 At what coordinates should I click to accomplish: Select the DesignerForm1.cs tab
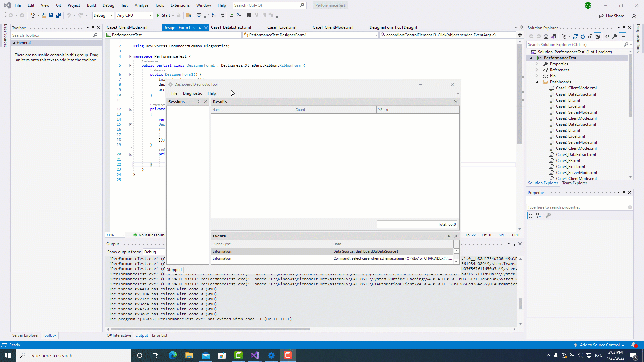click(x=179, y=27)
